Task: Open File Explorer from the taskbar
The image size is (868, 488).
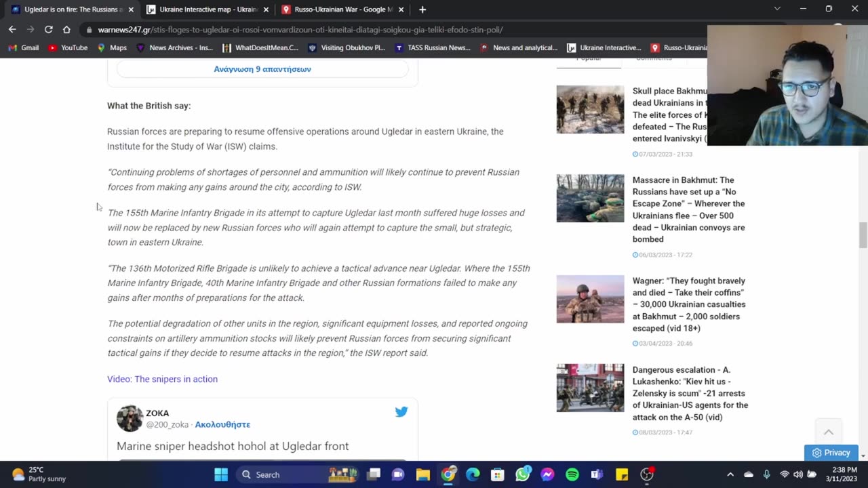Action: pyautogui.click(x=423, y=474)
